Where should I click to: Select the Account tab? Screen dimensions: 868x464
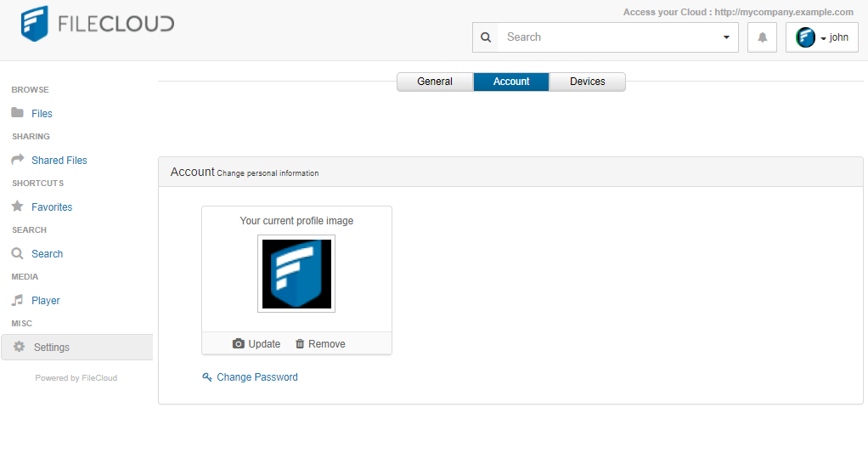pyautogui.click(x=511, y=82)
